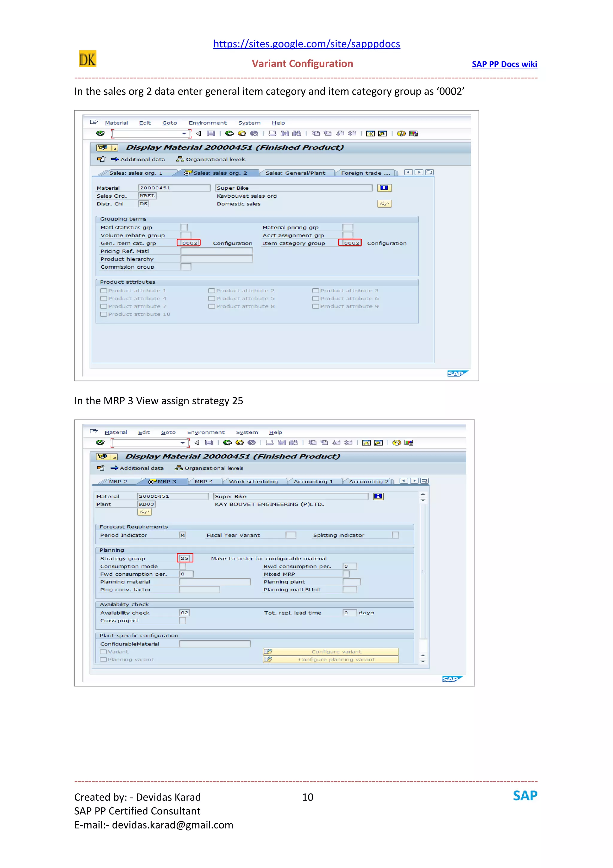Image resolution: width=613 pixels, height=868 pixels.
Task: Click Strategy group field showing 25
Action: (x=185, y=558)
